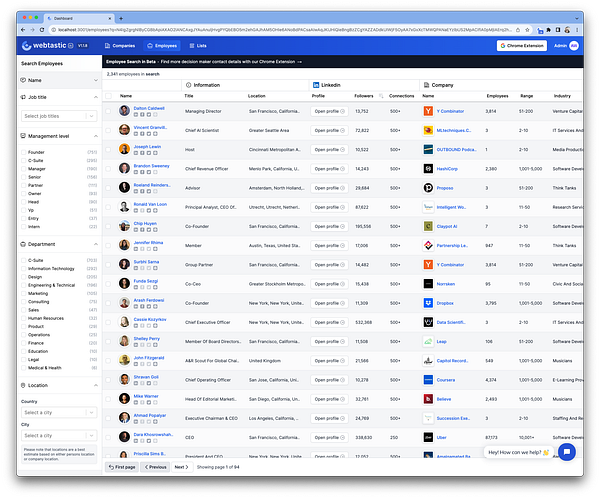
Task: Check the Founder management level filter
Action: [x=24, y=152]
